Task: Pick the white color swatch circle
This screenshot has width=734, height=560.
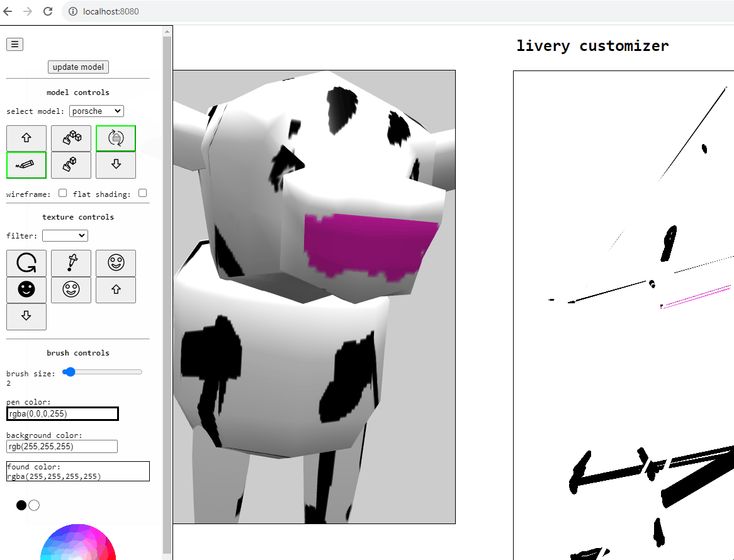Action: pyautogui.click(x=34, y=505)
